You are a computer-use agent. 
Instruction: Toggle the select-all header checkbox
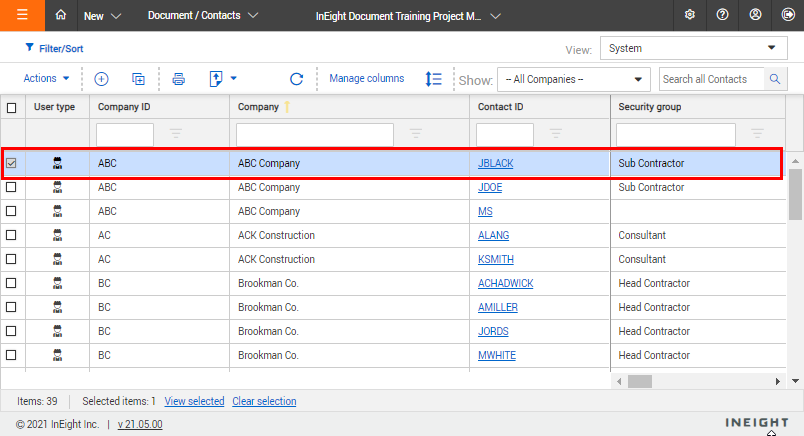click(x=11, y=108)
